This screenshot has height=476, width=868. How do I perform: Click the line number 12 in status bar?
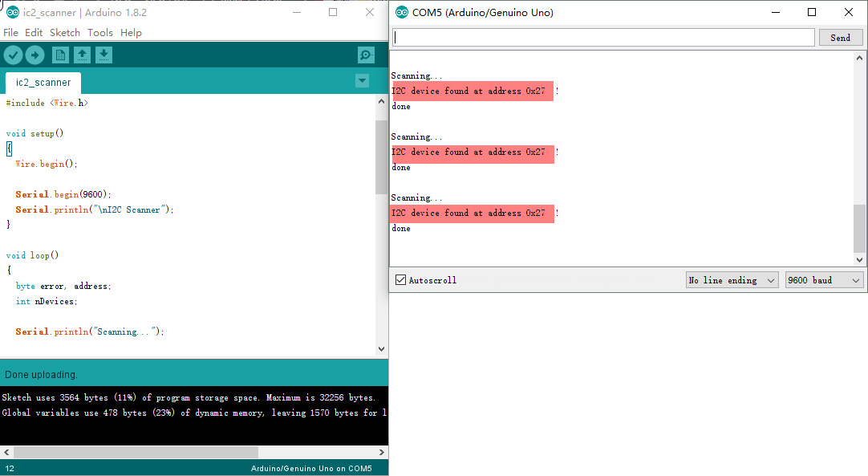pos(10,468)
